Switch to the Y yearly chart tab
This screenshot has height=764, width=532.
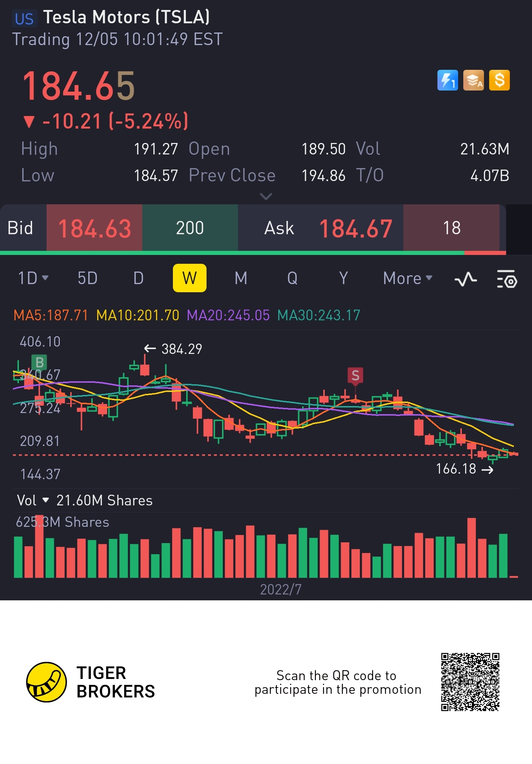click(344, 278)
